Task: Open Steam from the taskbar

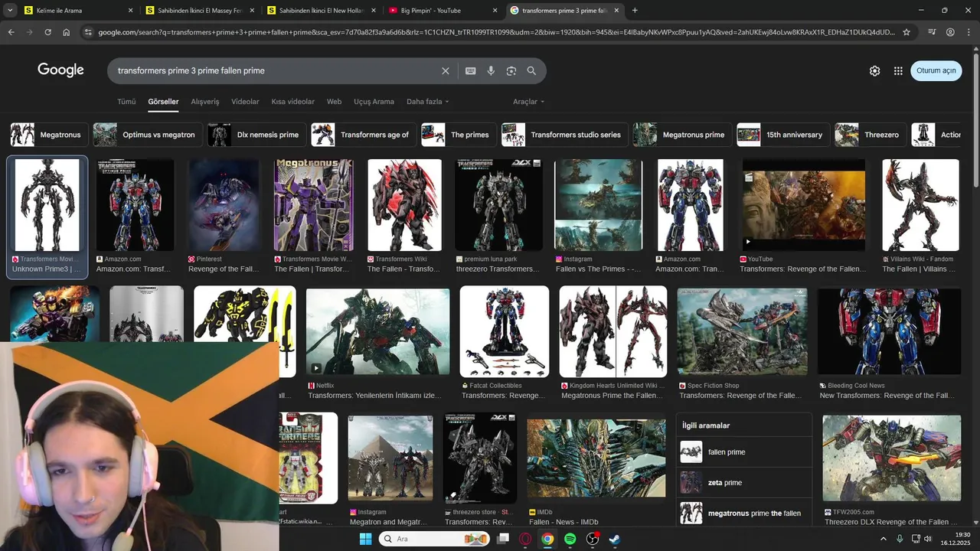Action: click(614, 539)
